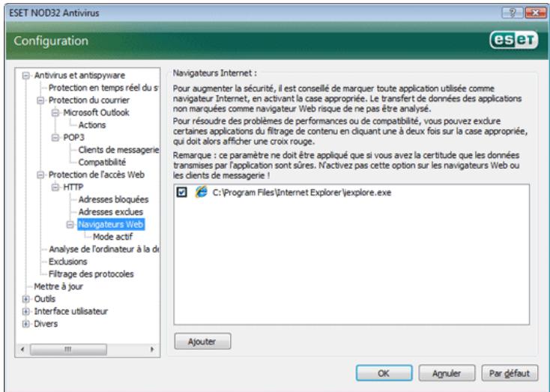
Task: Select Interface utilisateur label
Action: click(x=71, y=312)
